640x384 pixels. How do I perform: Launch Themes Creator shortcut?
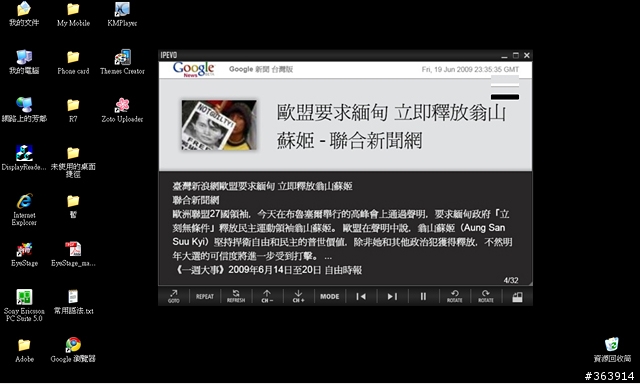122,62
